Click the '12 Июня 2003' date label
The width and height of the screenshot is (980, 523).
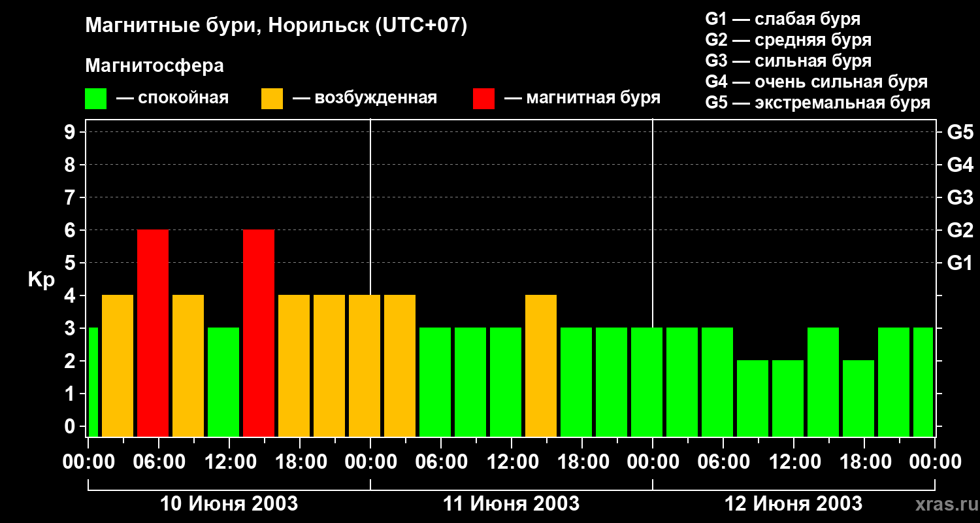click(793, 504)
